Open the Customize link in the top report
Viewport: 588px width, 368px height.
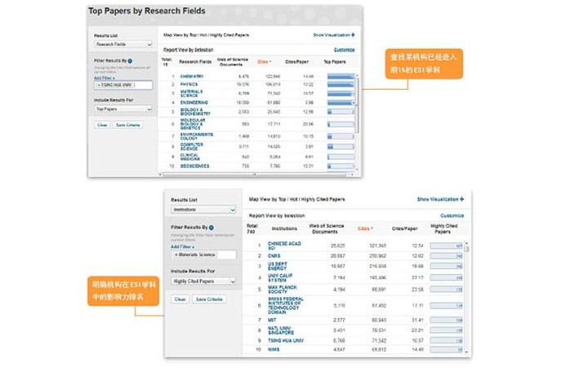(x=344, y=50)
